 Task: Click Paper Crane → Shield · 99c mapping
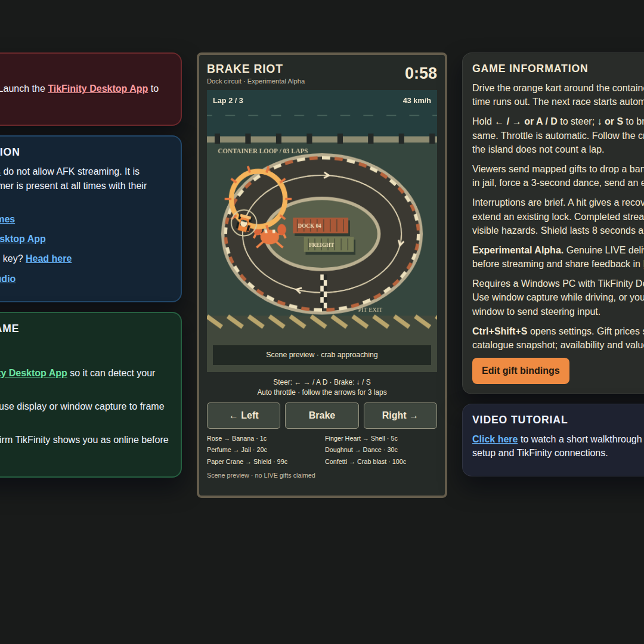coord(247,462)
